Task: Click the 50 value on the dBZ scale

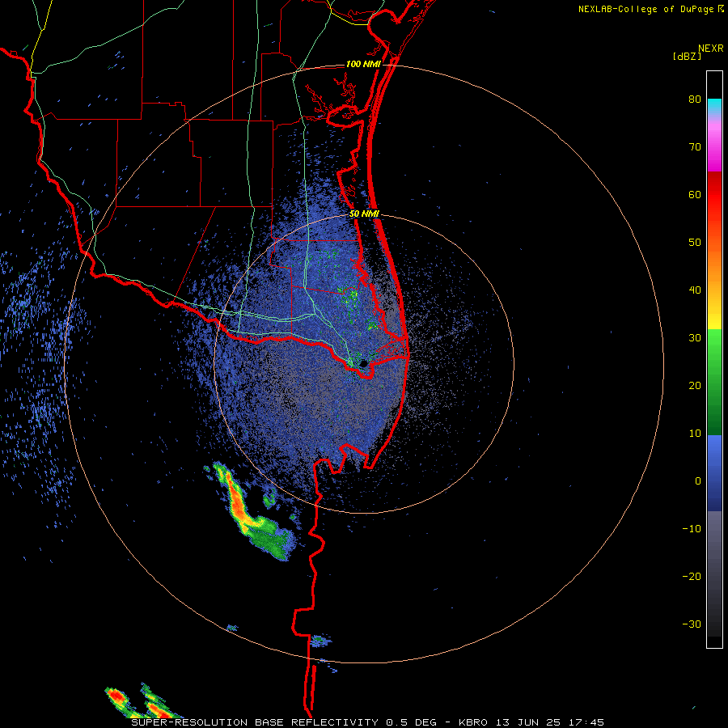Action: tap(695, 243)
